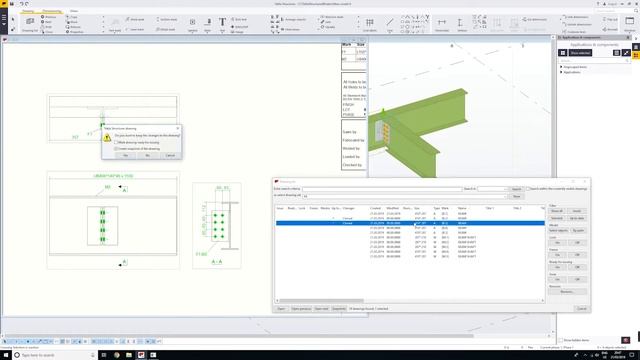Click the Window icon in the ribbon

(x=629, y=24)
